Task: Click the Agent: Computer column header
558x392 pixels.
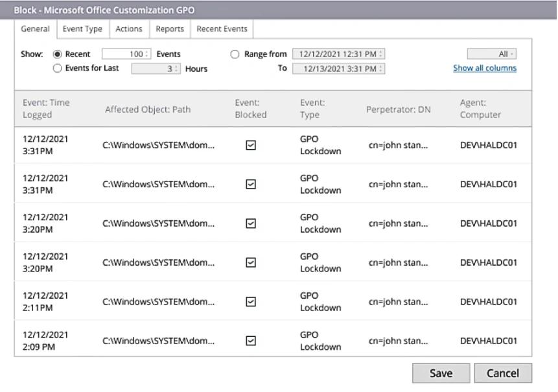Action: point(480,108)
